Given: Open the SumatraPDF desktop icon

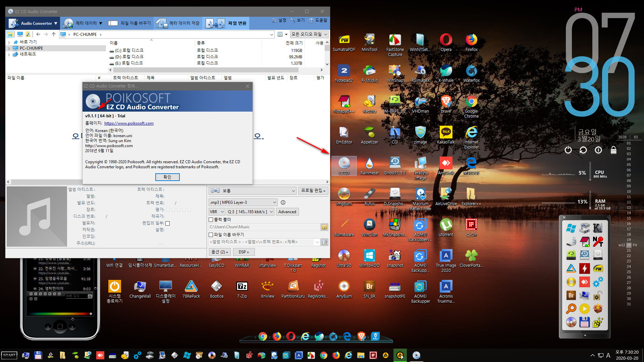Looking at the screenshot, I should (x=344, y=43).
